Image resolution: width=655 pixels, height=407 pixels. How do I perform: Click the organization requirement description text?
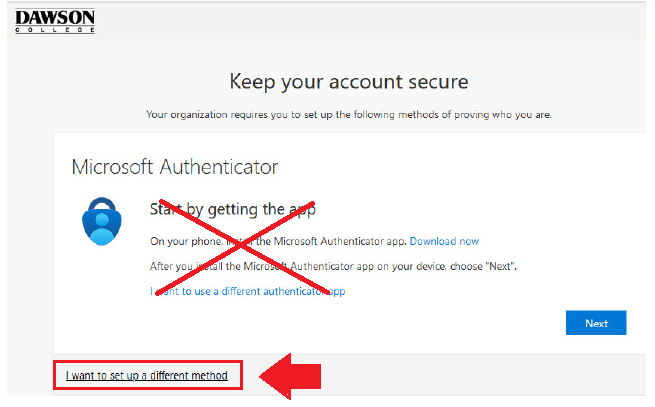[x=349, y=114]
